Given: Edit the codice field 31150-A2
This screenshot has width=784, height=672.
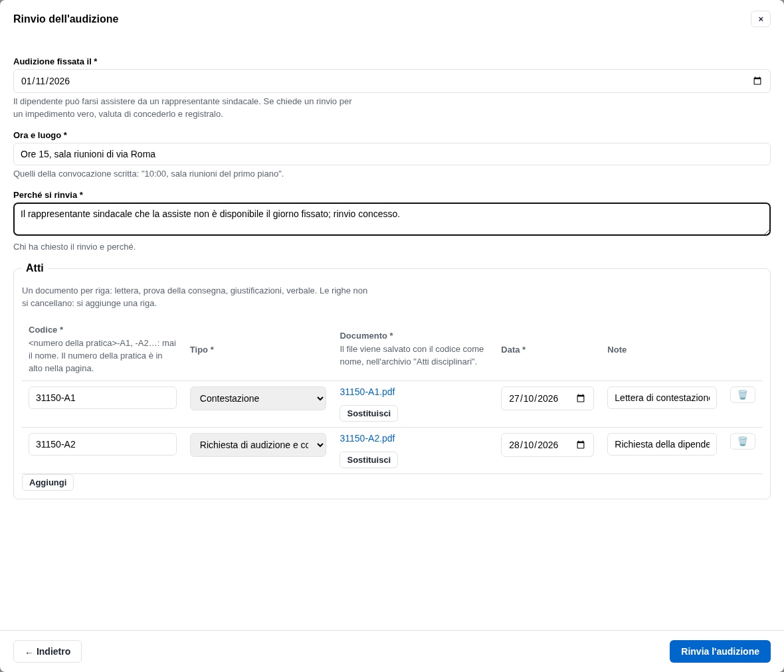Looking at the screenshot, I should (102, 444).
